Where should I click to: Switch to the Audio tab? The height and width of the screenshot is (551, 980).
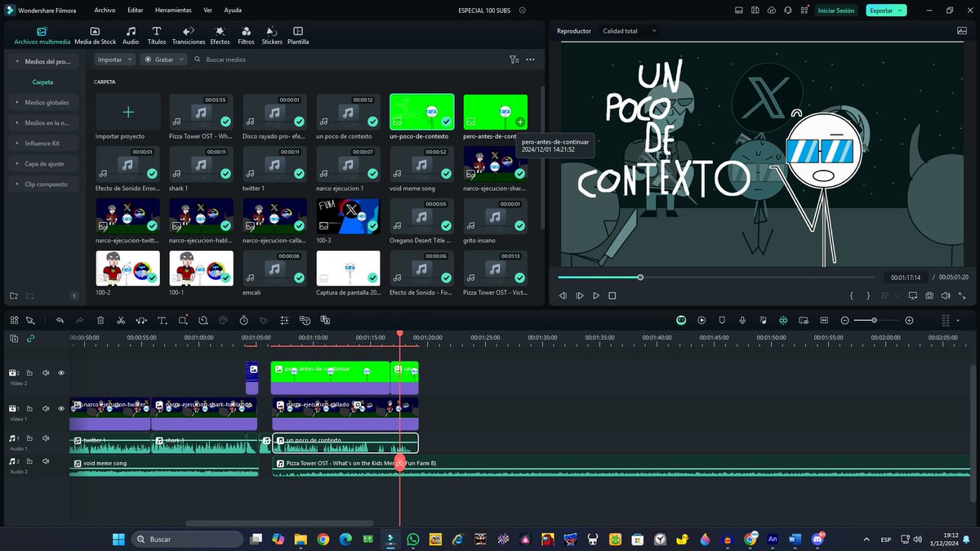pyautogui.click(x=131, y=35)
